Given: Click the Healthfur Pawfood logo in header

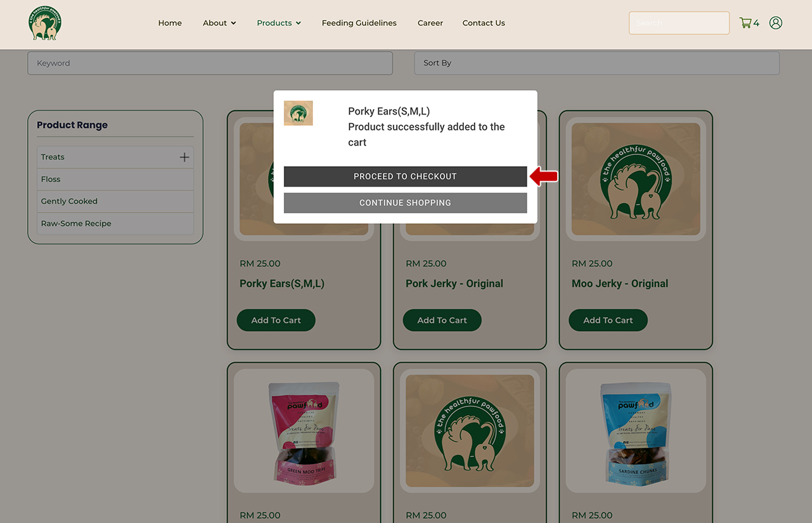Looking at the screenshot, I should point(45,23).
